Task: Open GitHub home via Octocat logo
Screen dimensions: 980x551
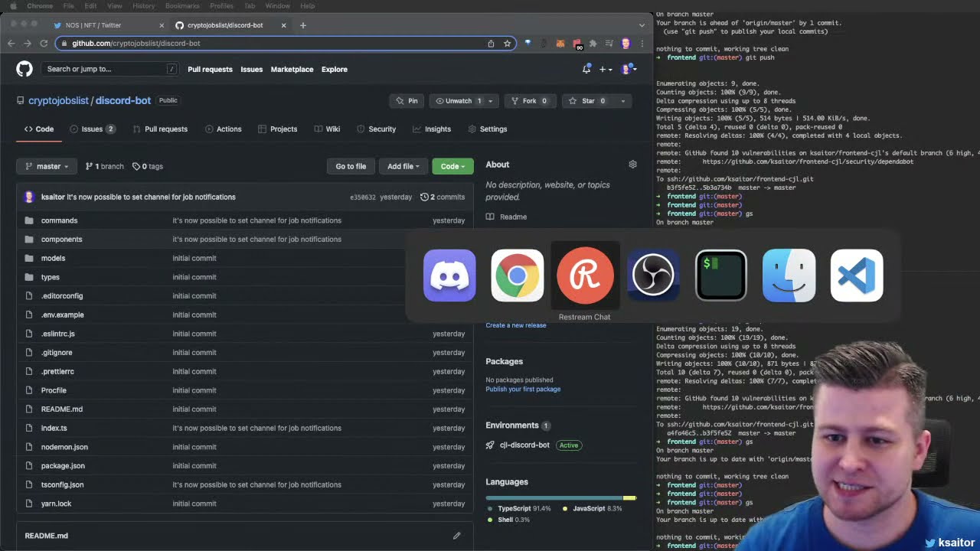Action: tap(24, 69)
